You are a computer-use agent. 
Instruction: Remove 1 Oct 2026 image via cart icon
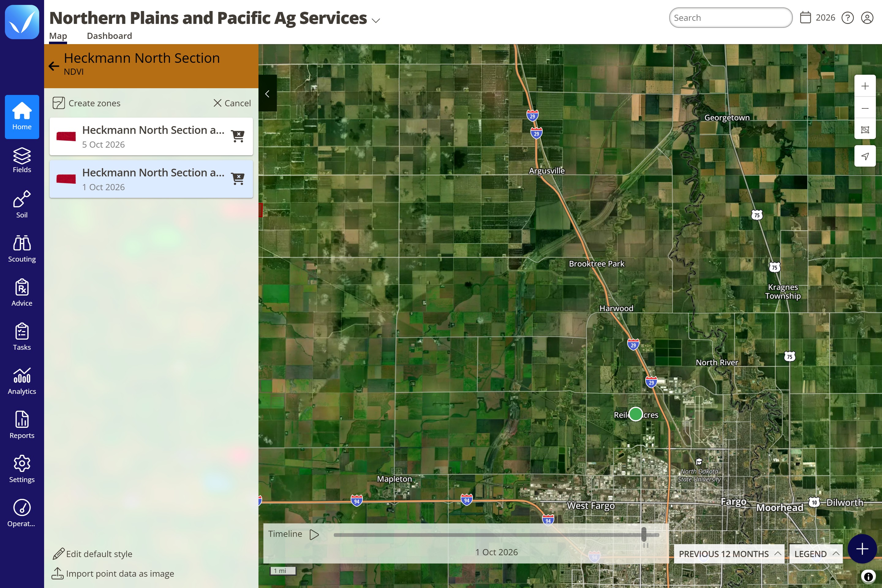point(238,179)
